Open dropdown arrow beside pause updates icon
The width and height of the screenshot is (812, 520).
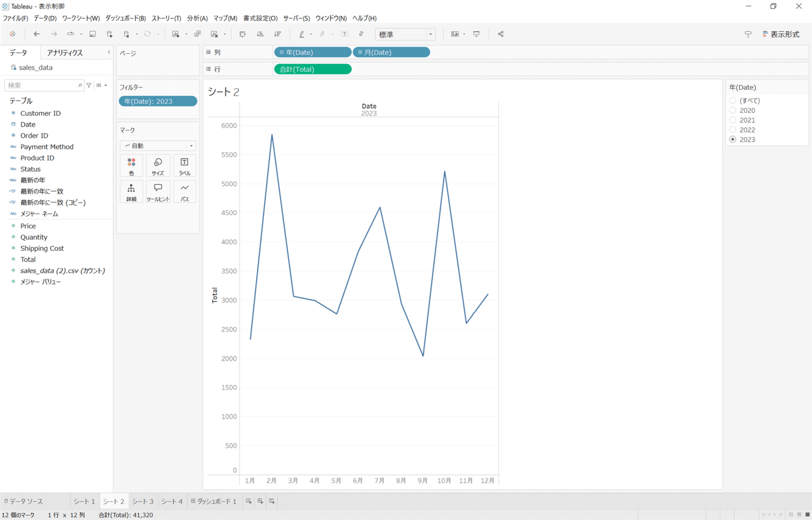(137, 34)
